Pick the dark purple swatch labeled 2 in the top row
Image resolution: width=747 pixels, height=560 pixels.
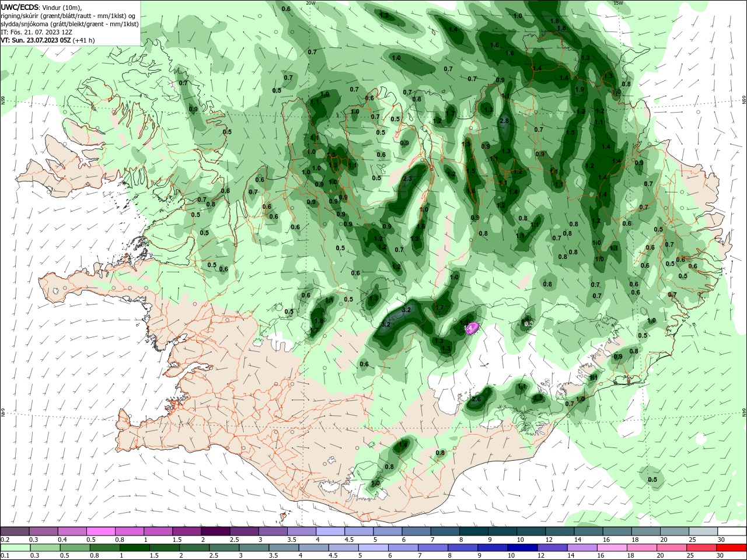(x=215, y=531)
